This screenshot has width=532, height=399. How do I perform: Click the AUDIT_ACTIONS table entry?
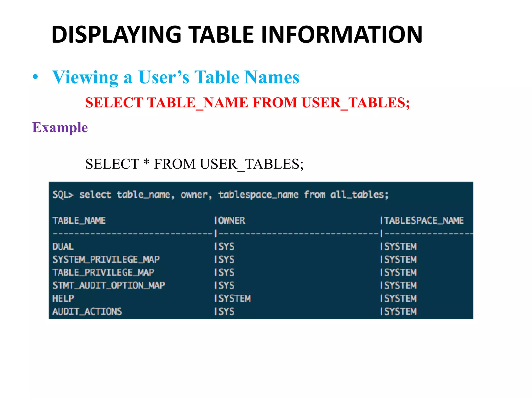pyautogui.click(x=87, y=311)
